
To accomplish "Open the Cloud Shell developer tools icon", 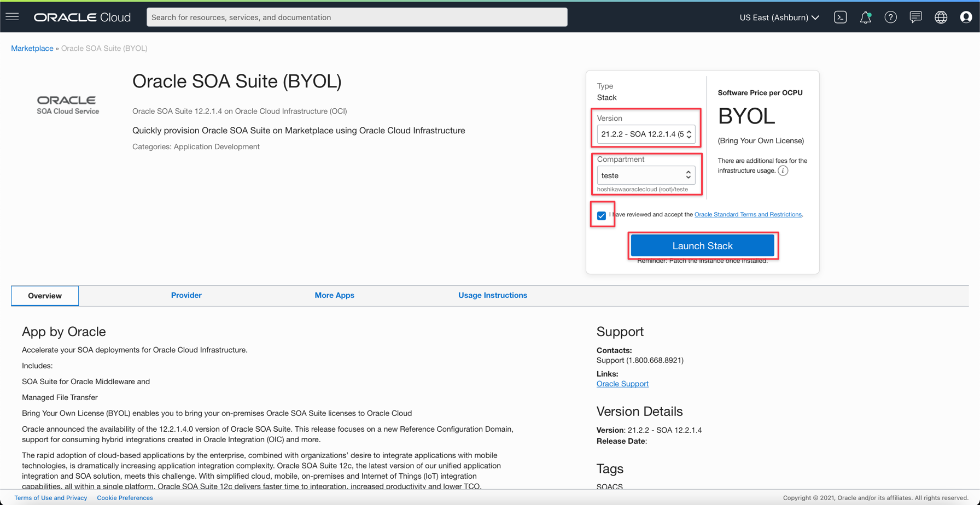I will tap(841, 17).
